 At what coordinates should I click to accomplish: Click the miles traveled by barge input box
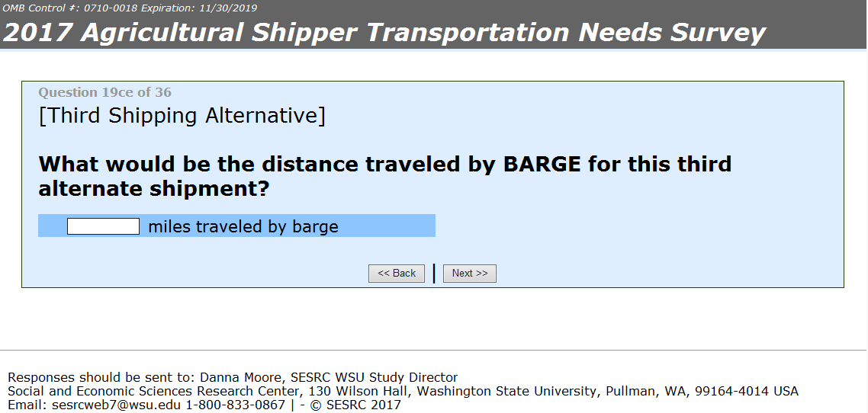coord(103,226)
